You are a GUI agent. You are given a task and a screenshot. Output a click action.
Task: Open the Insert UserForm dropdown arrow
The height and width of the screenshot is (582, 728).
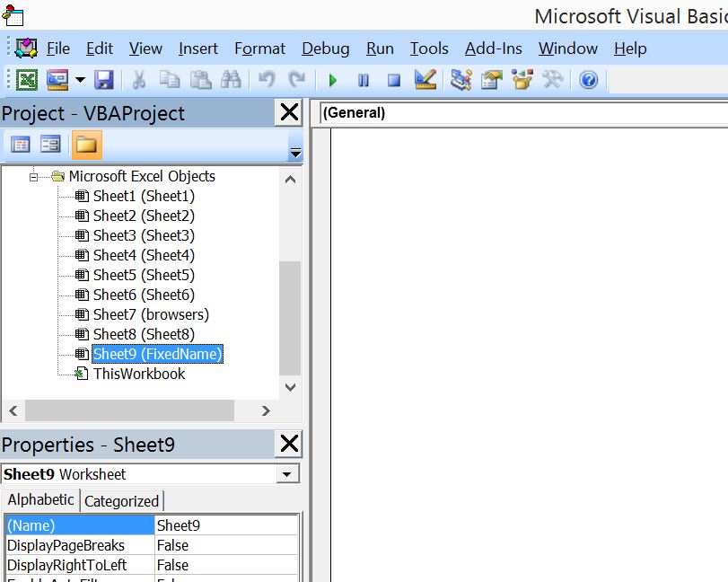pos(80,80)
